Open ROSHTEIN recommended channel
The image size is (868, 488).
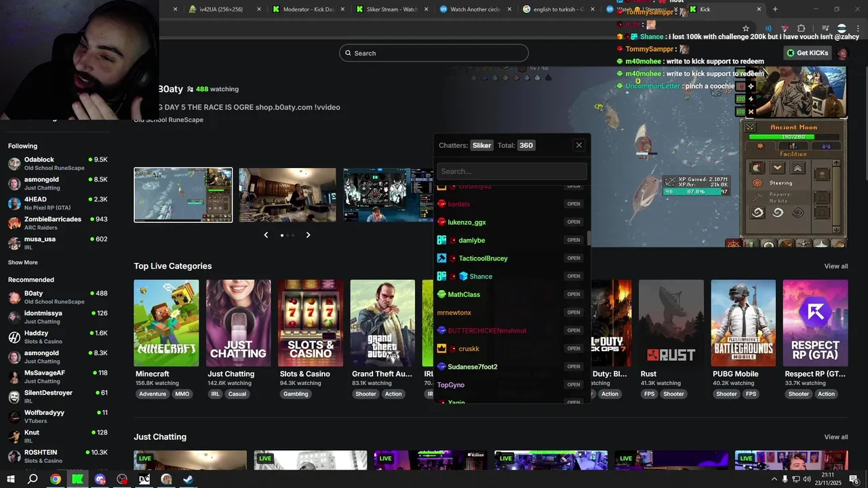pyautogui.click(x=58, y=456)
